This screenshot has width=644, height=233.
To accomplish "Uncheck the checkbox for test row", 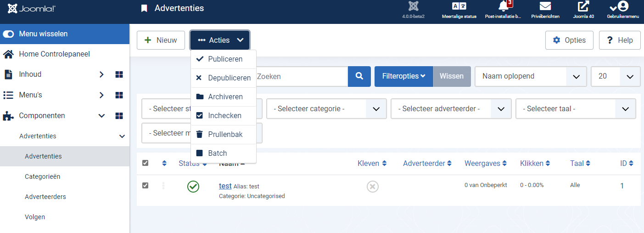I will point(146,185).
